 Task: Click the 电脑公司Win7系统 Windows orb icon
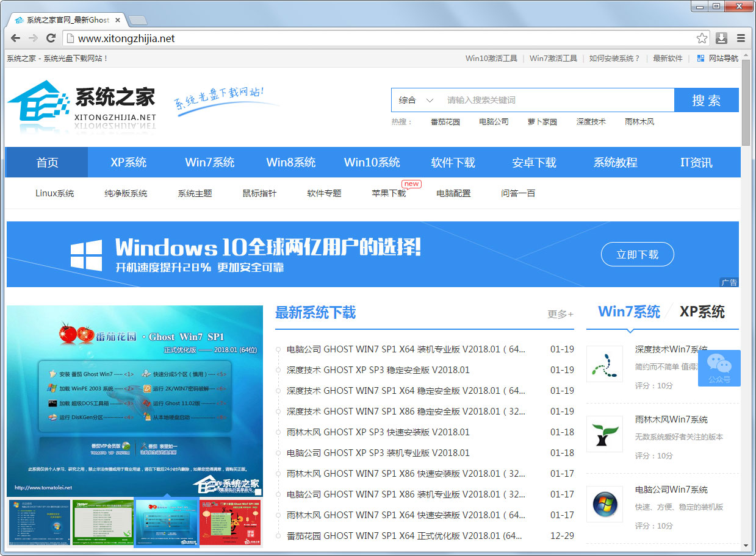click(604, 504)
